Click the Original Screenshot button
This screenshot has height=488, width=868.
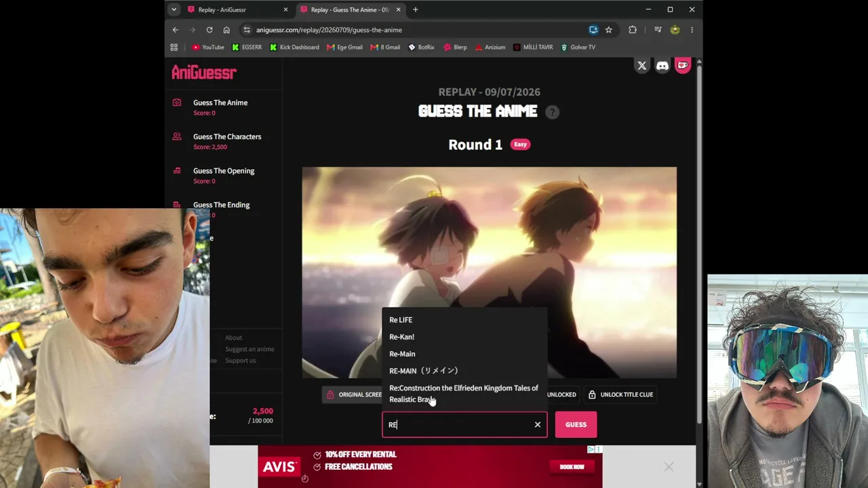[x=353, y=394]
